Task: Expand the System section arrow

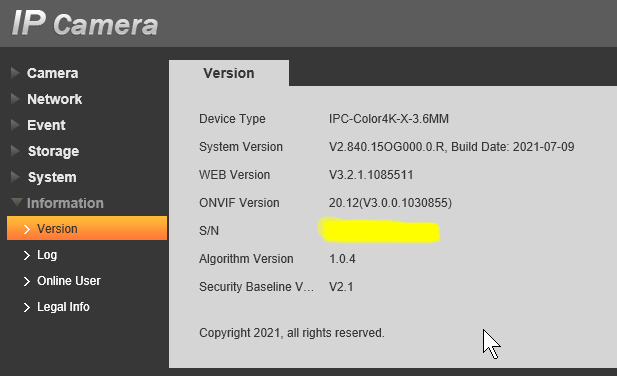Action: (15, 177)
